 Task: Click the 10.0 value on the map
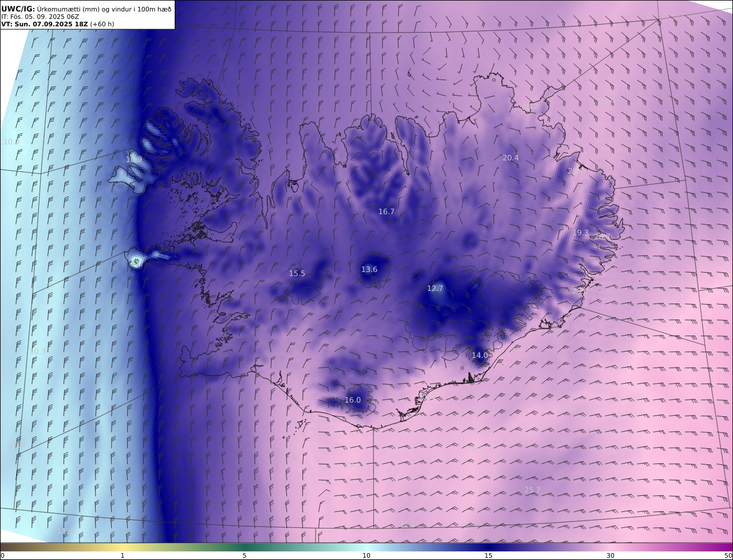(x=11, y=142)
